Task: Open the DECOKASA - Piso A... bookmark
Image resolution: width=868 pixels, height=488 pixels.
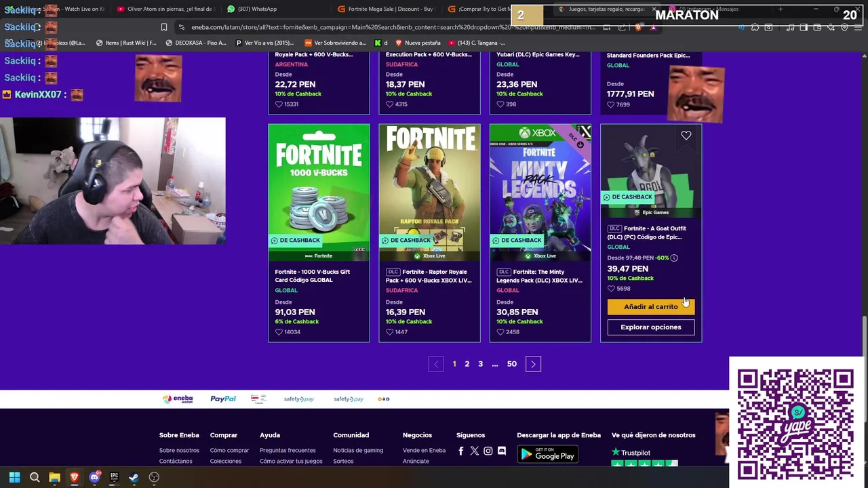Action: point(196,43)
